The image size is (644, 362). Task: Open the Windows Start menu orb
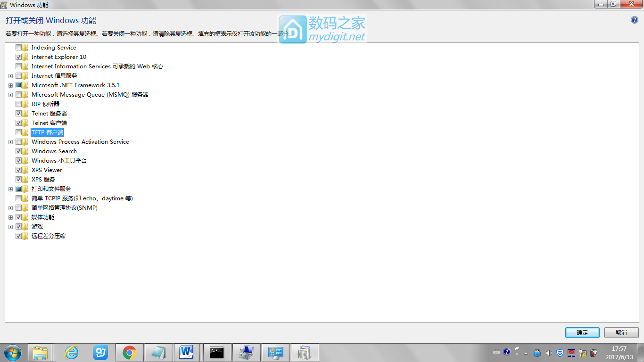pyautogui.click(x=12, y=353)
